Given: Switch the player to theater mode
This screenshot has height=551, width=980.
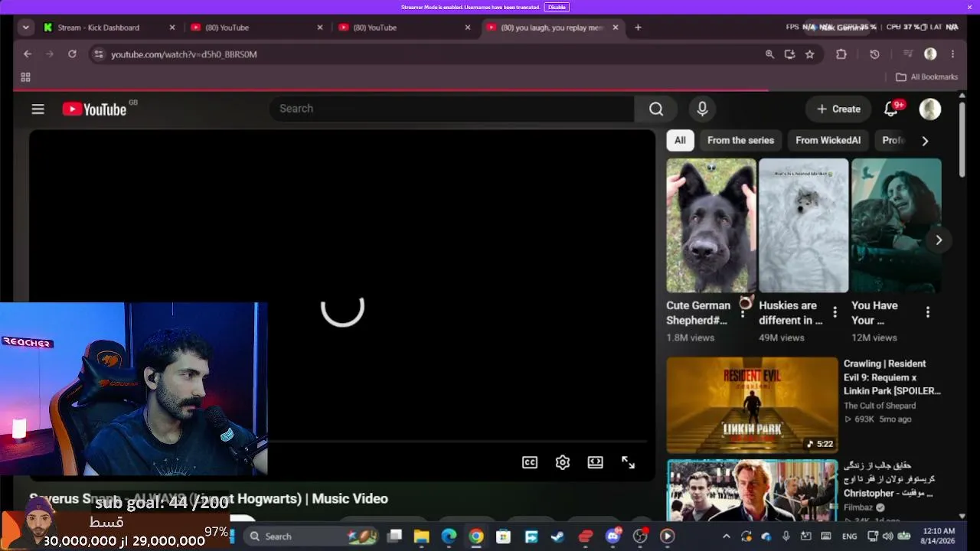Looking at the screenshot, I should click(x=595, y=462).
